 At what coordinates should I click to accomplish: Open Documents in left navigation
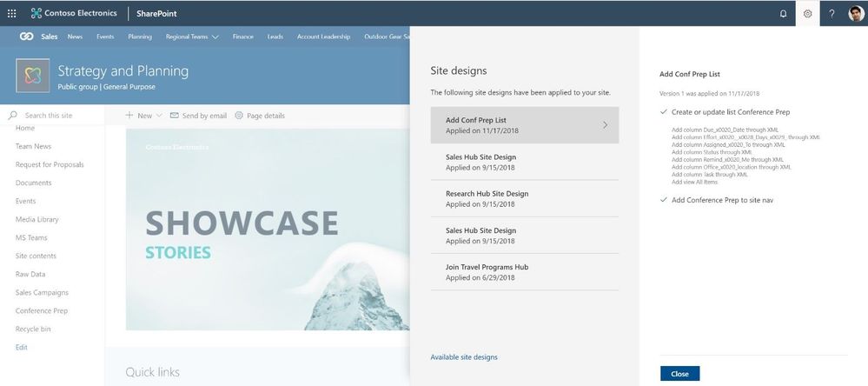[x=33, y=183]
